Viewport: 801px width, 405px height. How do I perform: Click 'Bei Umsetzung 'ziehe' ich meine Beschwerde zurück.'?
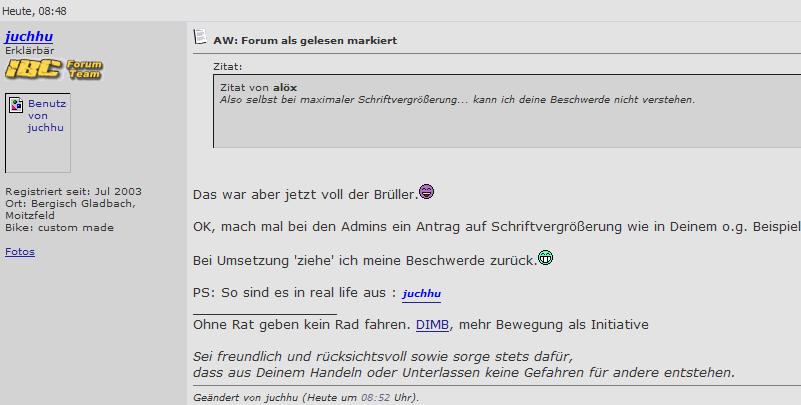(365, 260)
